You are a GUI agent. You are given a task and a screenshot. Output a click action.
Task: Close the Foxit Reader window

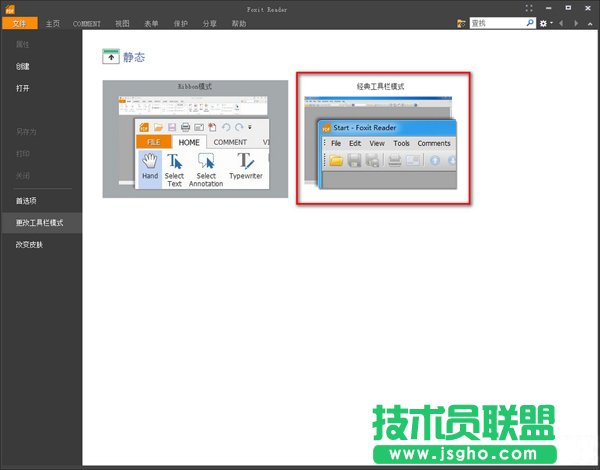pyautogui.click(x=588, y=8)
